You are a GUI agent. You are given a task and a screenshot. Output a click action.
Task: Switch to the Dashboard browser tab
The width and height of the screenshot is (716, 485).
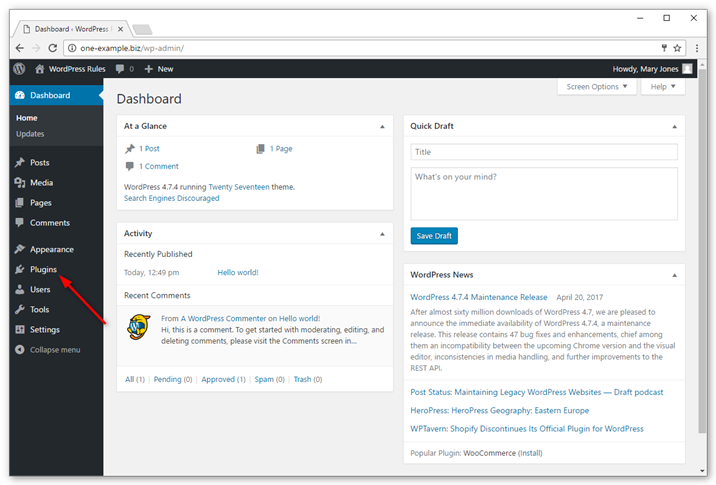(x=72, y=29)
